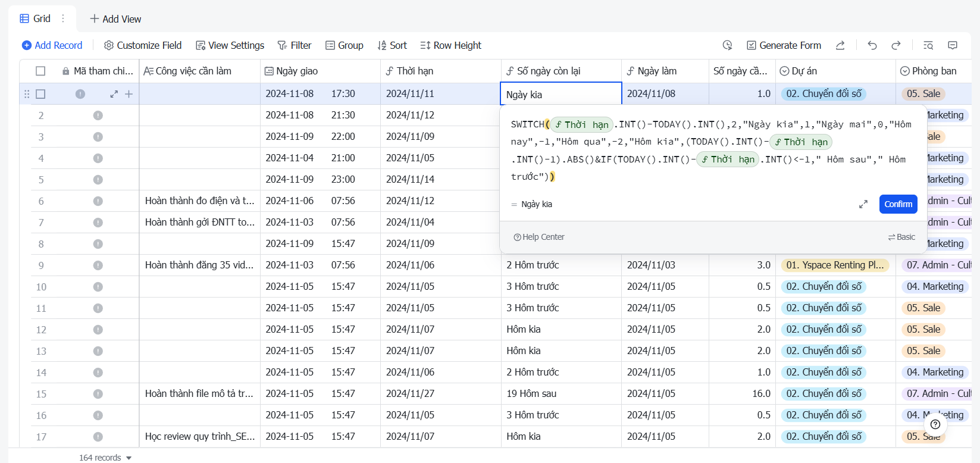
Task: Click Add Record
Action: (52, 45)
